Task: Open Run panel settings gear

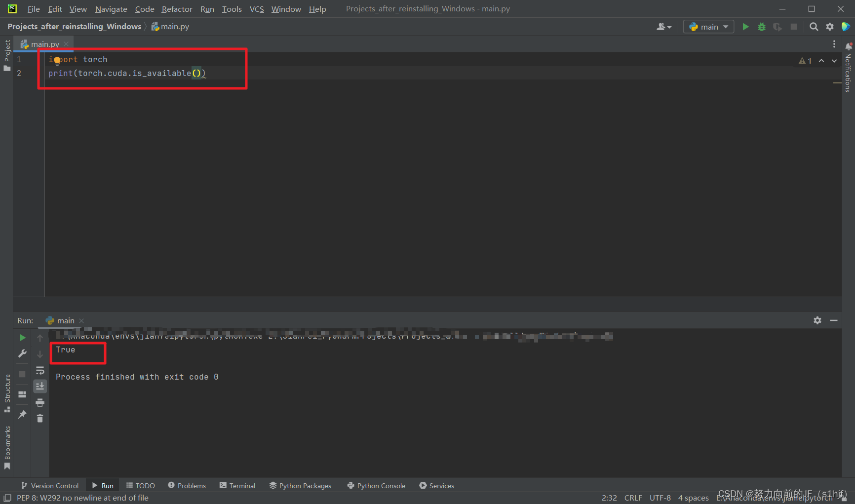Action: point(817,320)
